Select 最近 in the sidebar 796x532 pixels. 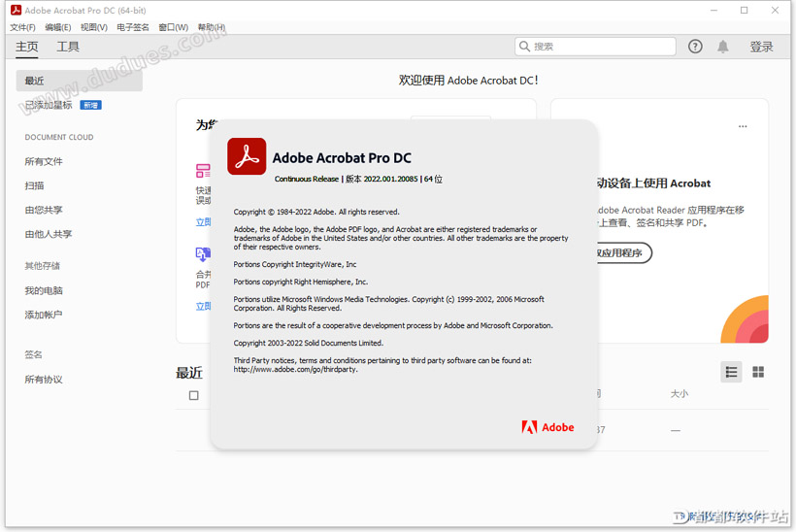80,81
